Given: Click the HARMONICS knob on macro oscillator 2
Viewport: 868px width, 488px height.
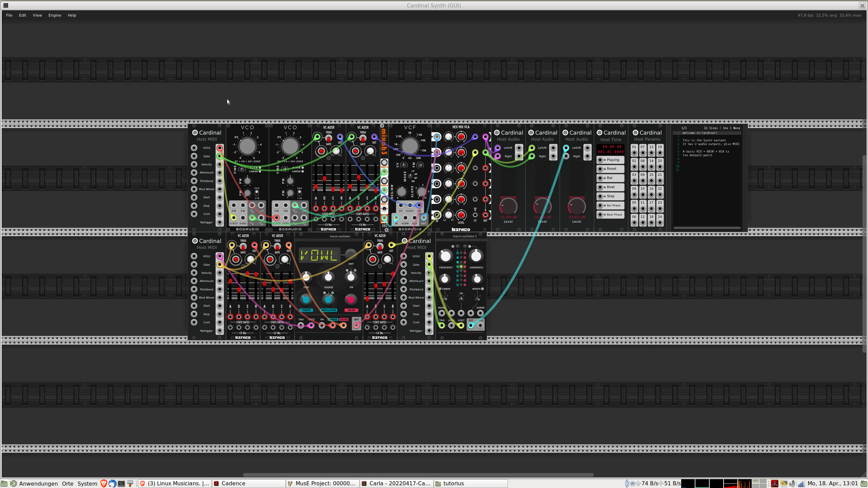Looking at the screenshot, I should tap(476, 256).
